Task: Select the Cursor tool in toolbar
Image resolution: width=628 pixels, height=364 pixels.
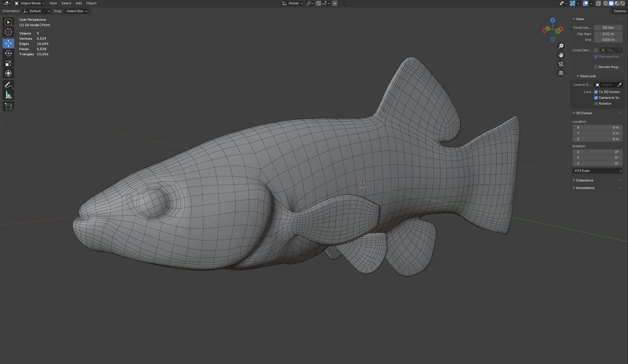Action: (8, 32)
